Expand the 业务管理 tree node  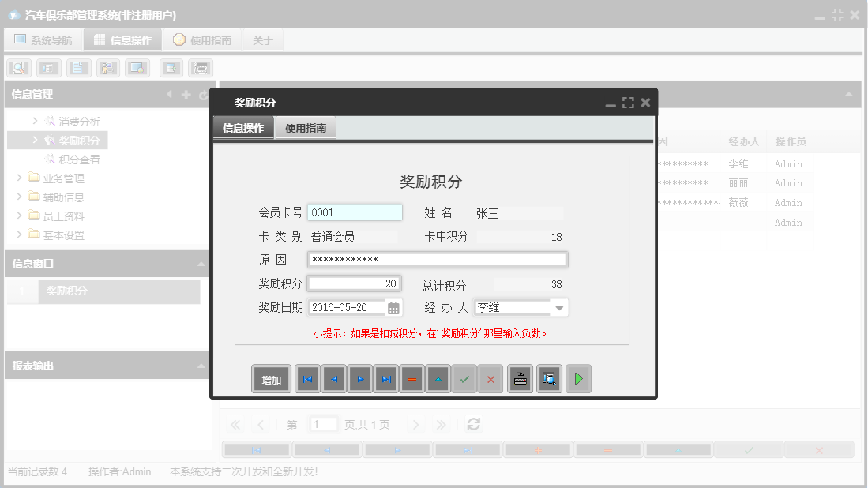click(x=19, y=177)
